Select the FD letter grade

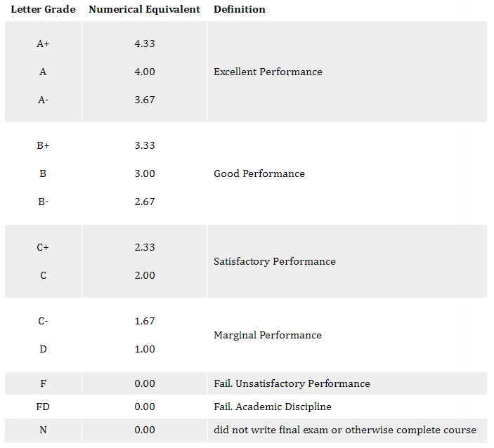(x=43, y=407)
